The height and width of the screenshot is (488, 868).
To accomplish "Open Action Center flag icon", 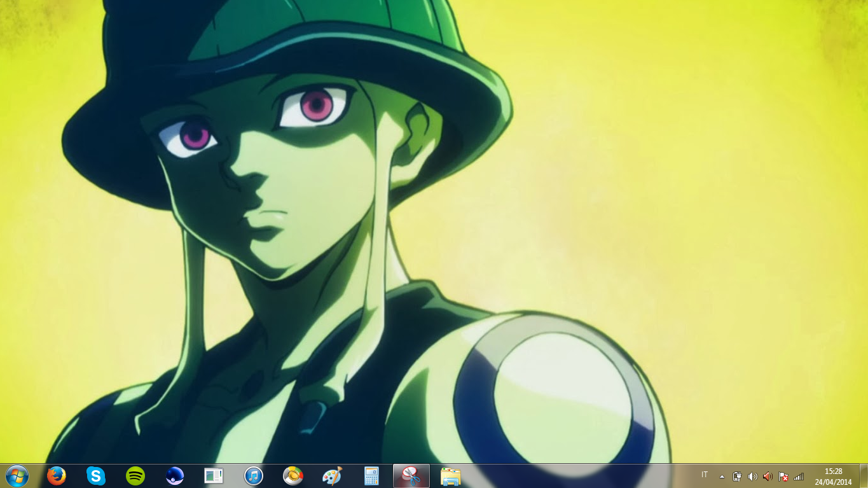I will (x=783, y=476).
